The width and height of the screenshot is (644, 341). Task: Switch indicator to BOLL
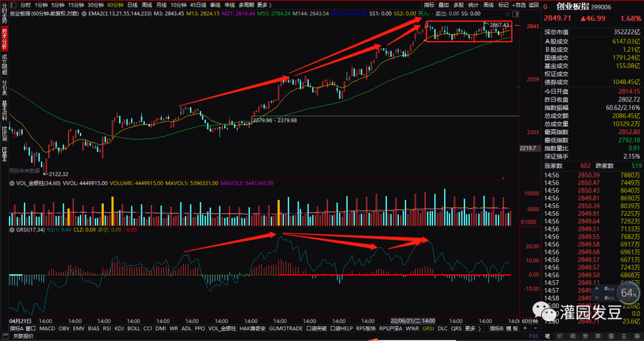[x=134, y=328]
